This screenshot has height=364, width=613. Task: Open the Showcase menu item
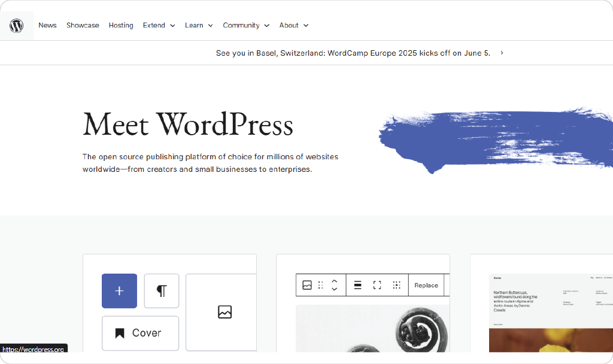click(x=83, y=25)
